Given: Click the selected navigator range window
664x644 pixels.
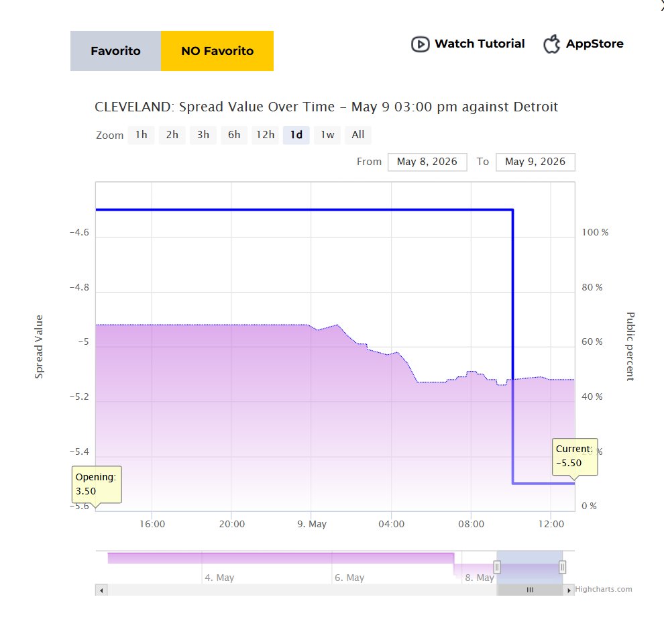Looking at the screenshot, I should pos(530,567).
